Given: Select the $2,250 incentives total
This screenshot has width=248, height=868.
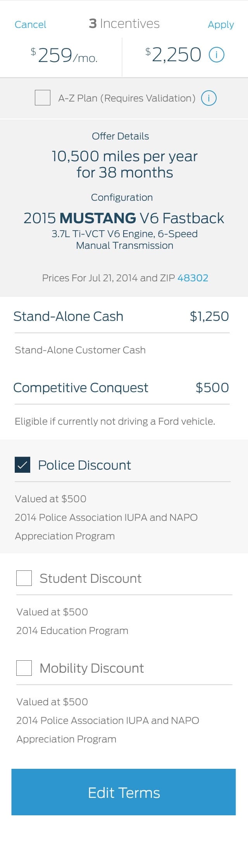Looking at the screenshot, I should pyautogui.click(x=173, y=55).
